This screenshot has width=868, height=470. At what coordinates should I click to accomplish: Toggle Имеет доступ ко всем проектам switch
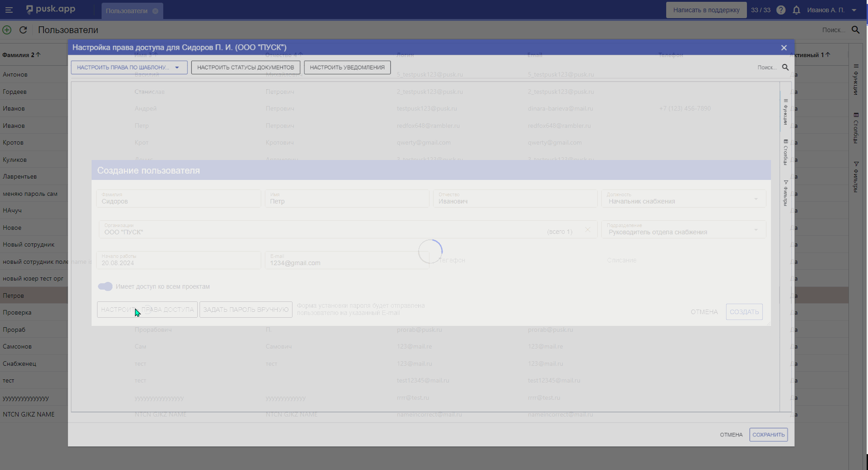[105, 286]
